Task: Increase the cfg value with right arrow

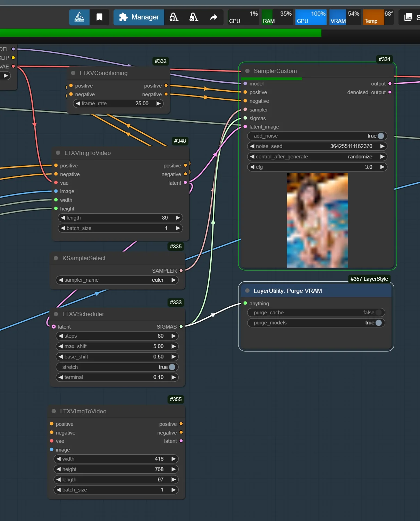Action: click(x=382, y=167)
